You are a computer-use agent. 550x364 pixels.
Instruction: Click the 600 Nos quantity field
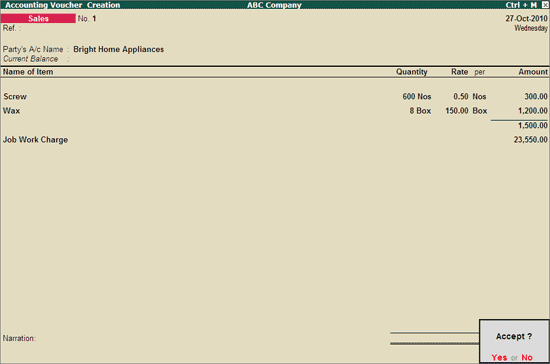coord(417,96)
